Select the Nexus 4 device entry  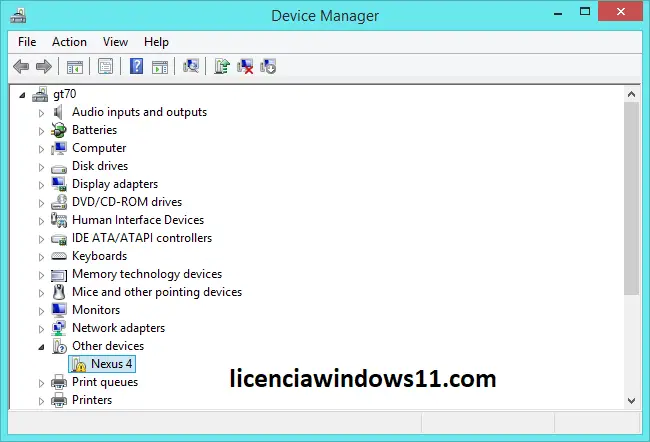(x=102, y=364)
